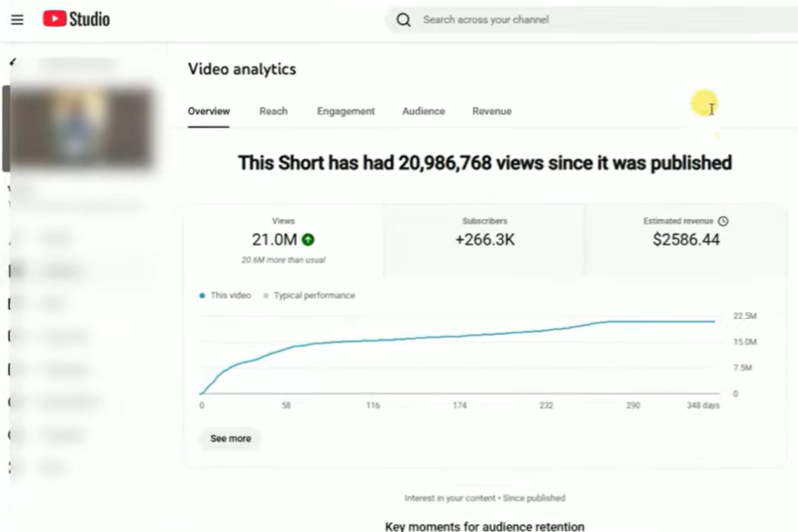The width and height of the screenshot is (798, 532).
Task: Select the Audience tab
Action: (x=423, y=112)
